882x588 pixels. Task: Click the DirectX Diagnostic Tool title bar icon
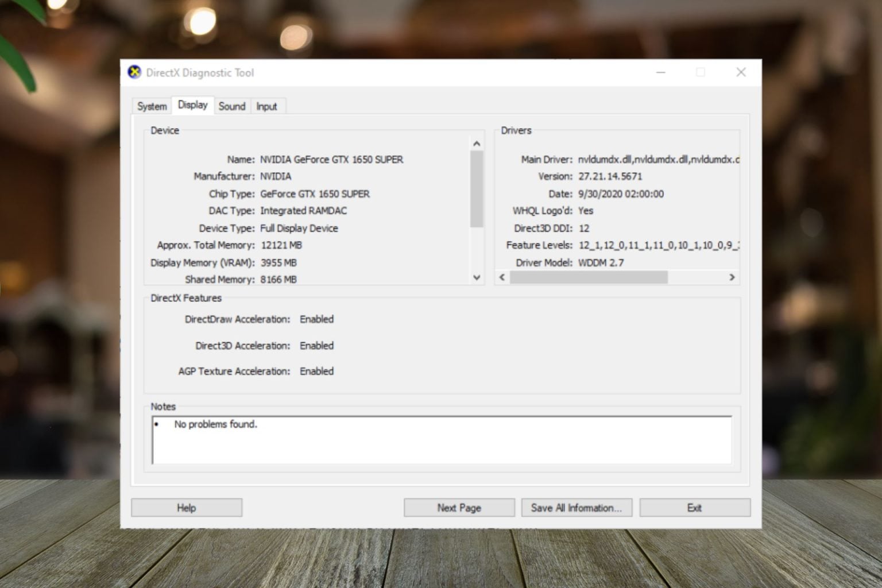[x=134, y=72]
